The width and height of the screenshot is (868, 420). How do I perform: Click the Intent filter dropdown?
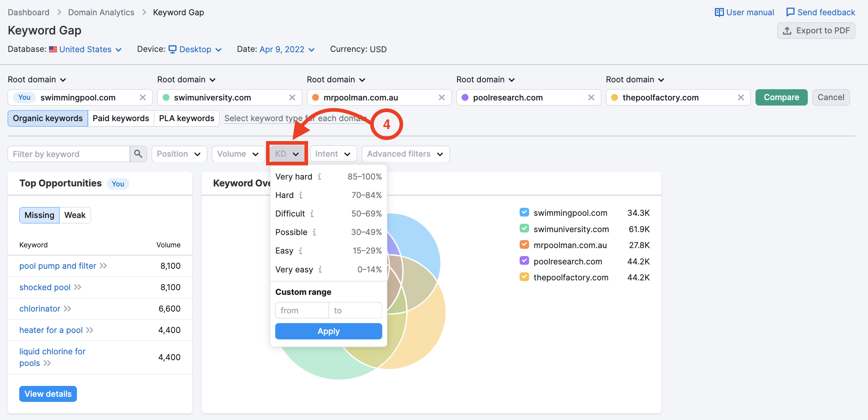point(333,153)
